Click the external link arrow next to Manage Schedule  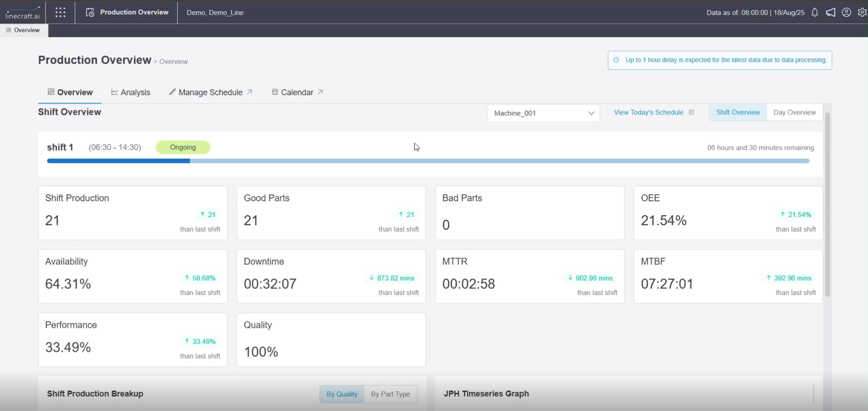tap(249, 92)
